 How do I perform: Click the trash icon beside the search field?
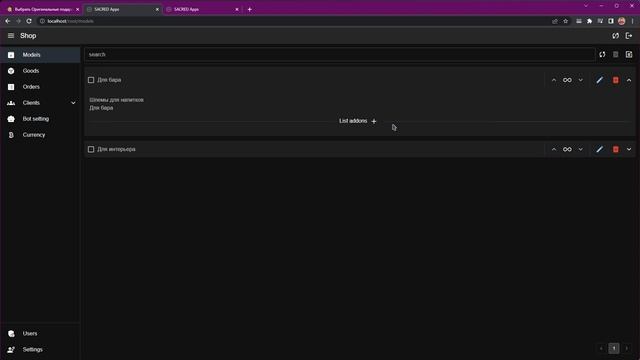[616, 55]
